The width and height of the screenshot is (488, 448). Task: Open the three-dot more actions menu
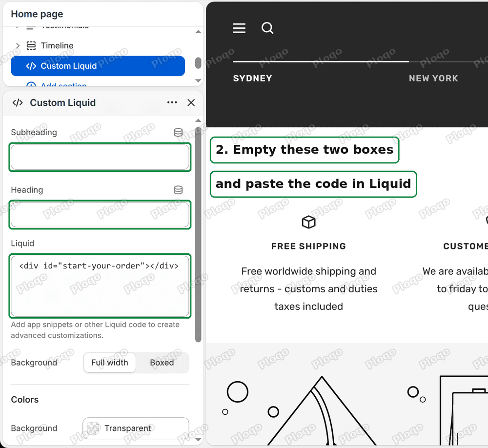[x=172, y=102]
